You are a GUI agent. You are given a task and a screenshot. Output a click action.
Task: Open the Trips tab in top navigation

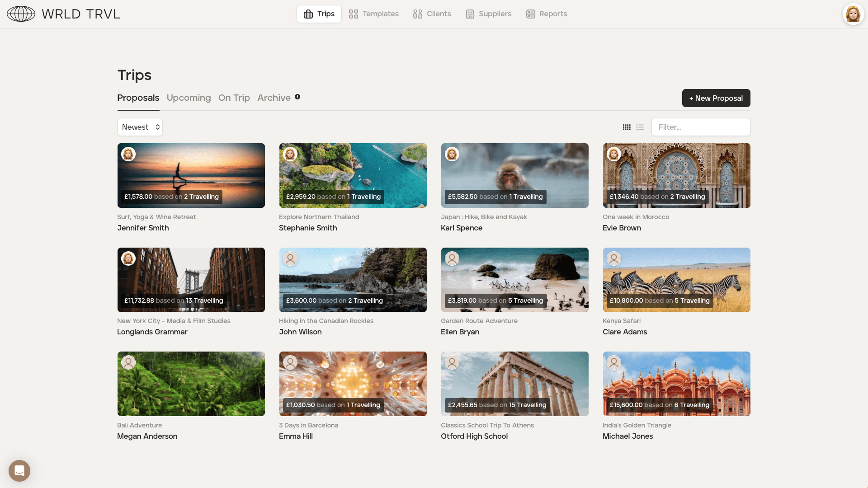point(319,14)
